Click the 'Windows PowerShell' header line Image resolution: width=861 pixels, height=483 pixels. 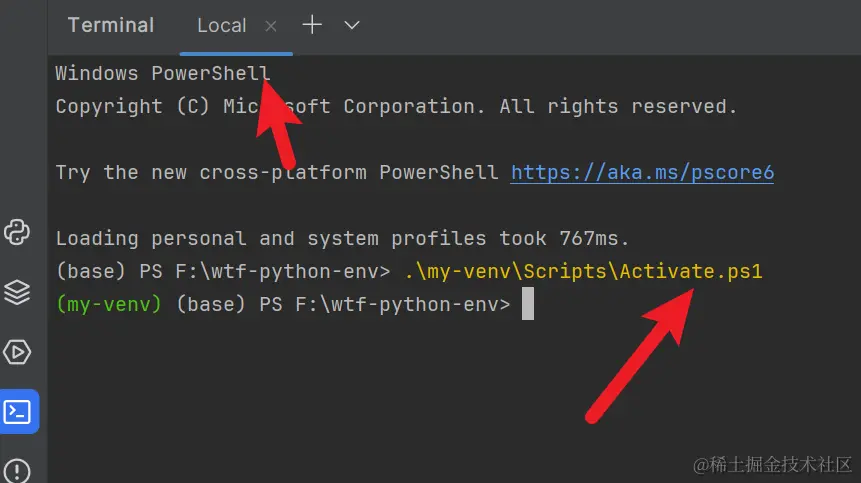[163, 74]
